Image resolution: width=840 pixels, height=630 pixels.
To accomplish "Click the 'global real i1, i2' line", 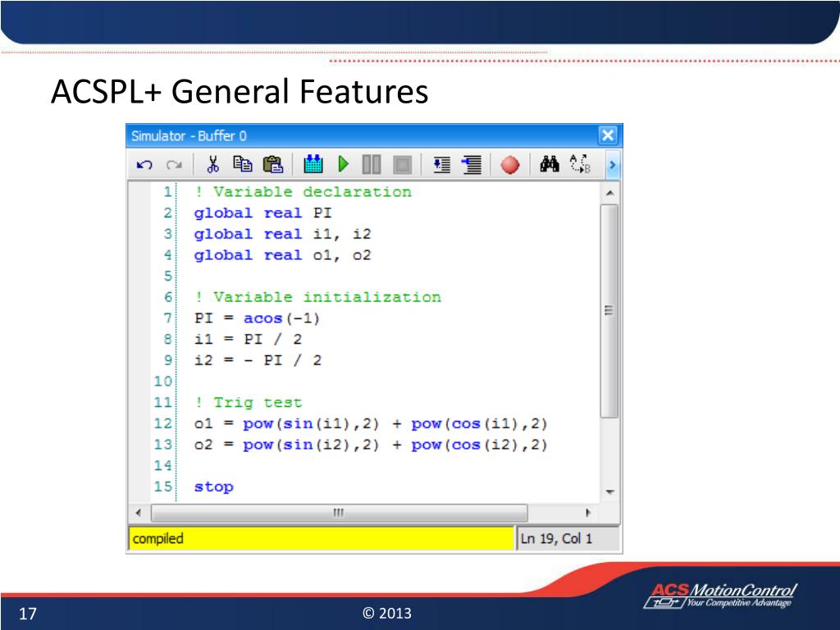I will pos(282,234).
